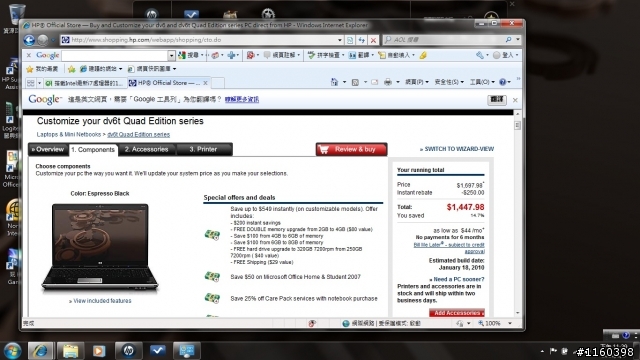The image size is (640, 360).
Task: Close the HP Official Store tab
Action: [205, 83]
